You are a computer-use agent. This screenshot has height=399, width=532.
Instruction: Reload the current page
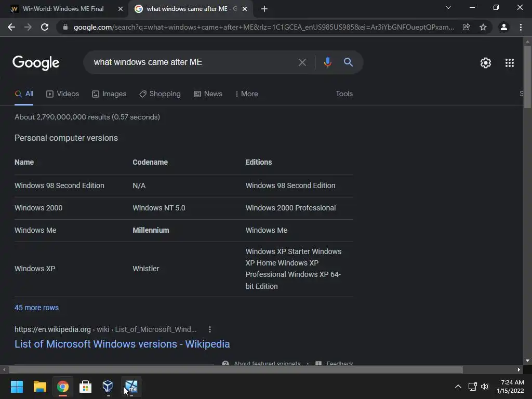point(45,27)
